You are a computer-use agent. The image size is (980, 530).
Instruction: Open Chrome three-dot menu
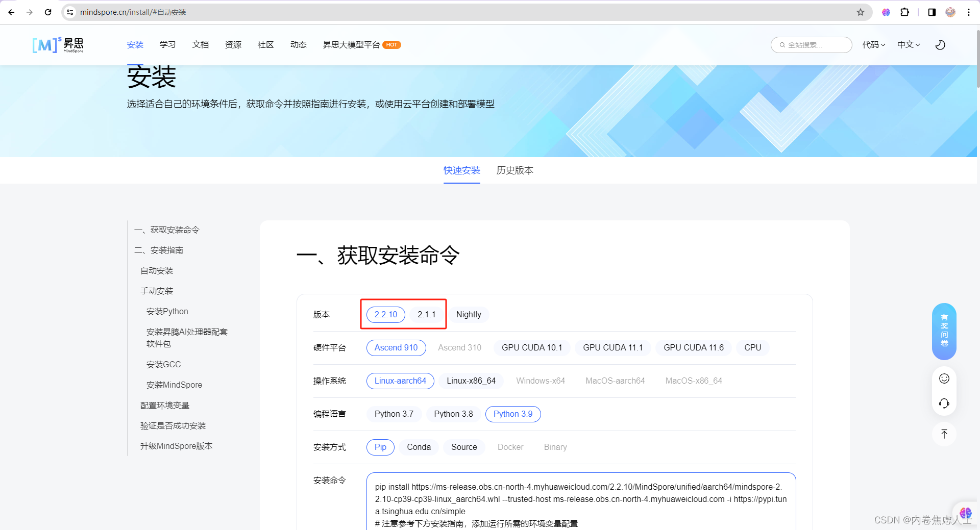pos(969,12)
